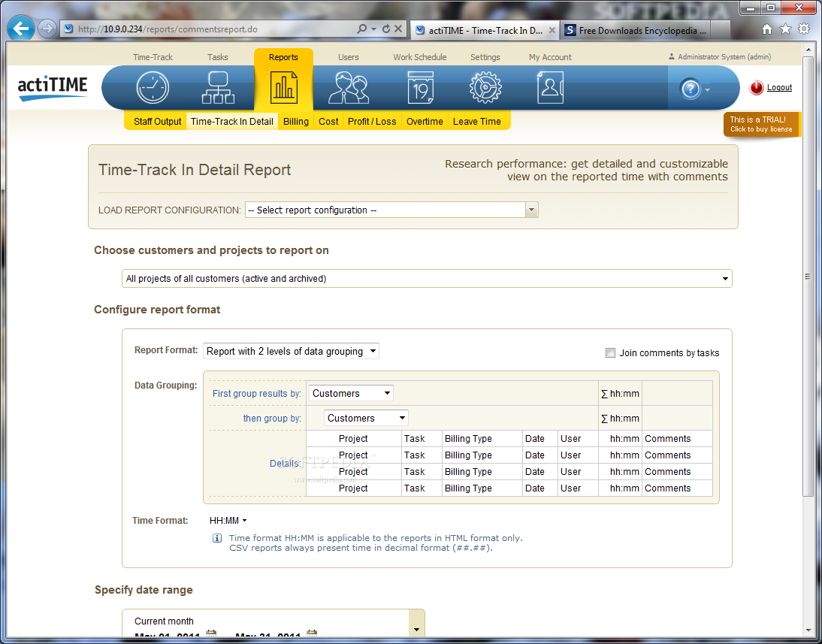Click the Reports menu label
The height and width of the screenshot is (644, 822).
[283, 57]
